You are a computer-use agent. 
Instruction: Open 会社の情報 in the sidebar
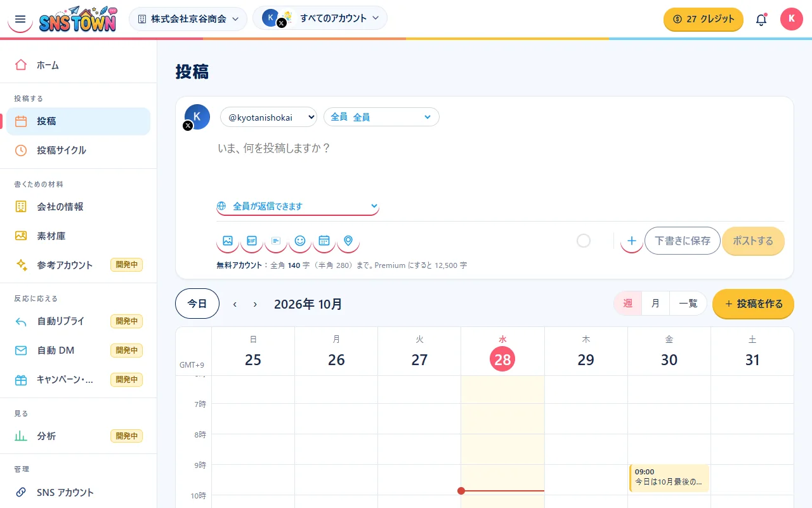78,207
